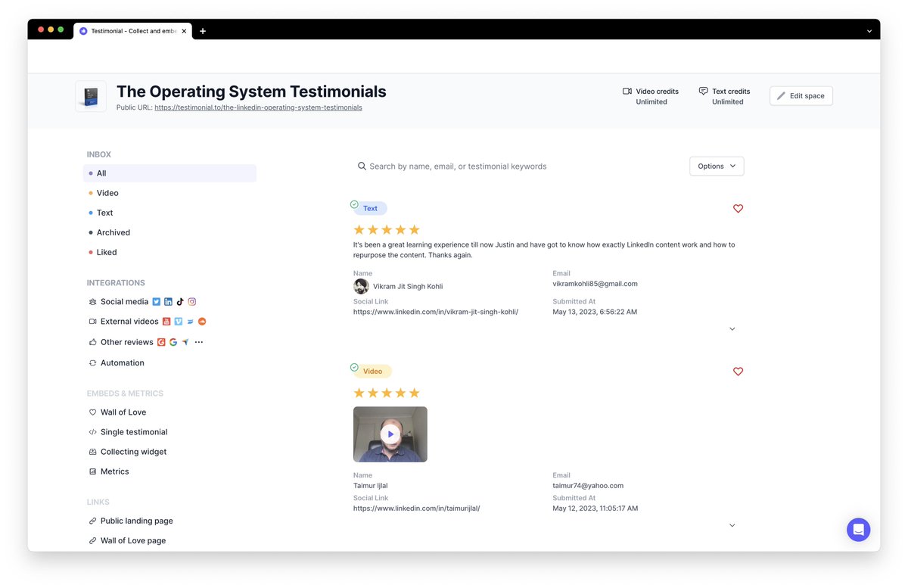Click email vikramkohli85@gmail.com
Image resolution: width=908 pixels, height=588 pixels.
click(x=595, y=284)
